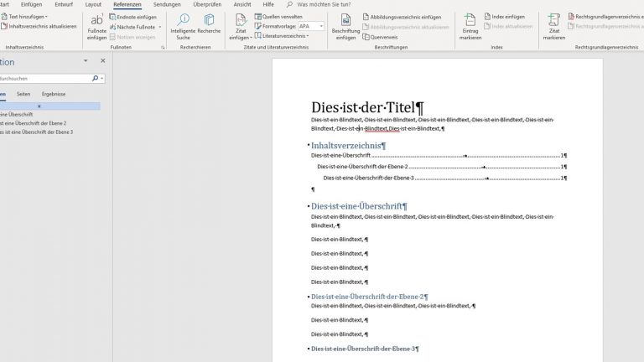
Task: Click Index einfügen
Action: pyautogui.click(x=508, y=17)
